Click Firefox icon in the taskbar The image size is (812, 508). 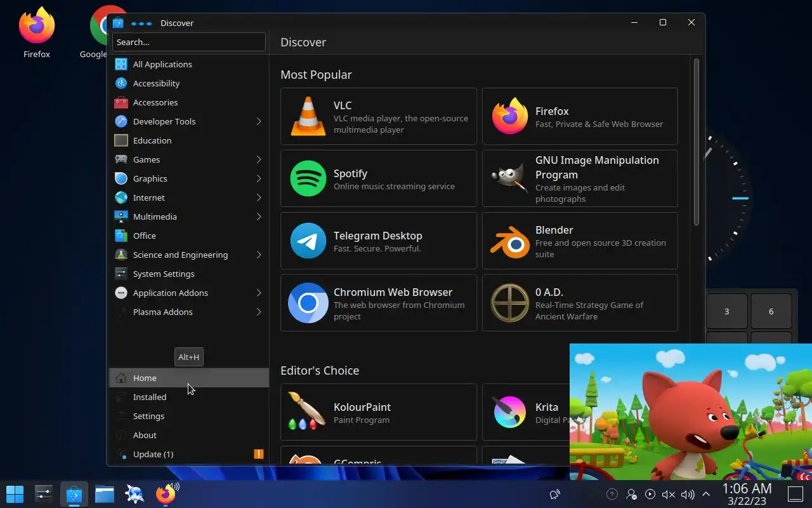coord(166,493)
